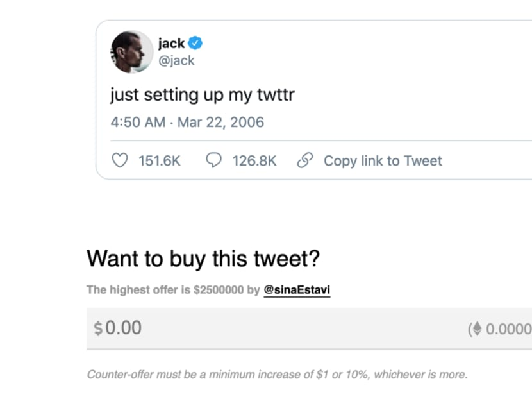Click the 126.8K reply count
The image size is (532, 399).
pos(255,160)
